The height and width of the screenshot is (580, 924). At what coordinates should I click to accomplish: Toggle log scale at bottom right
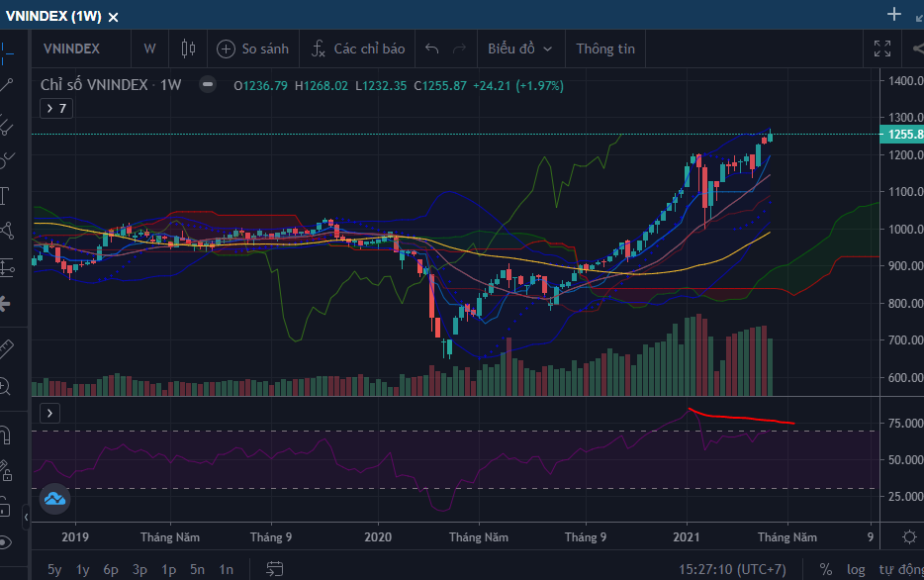click(857, 569)
